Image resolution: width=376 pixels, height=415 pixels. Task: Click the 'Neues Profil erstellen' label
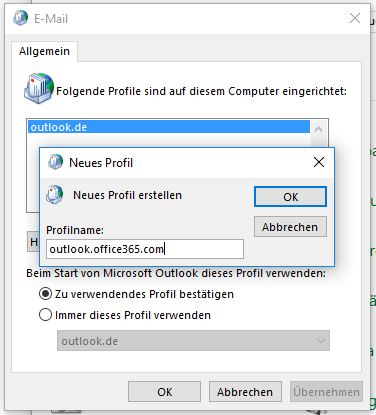[x=127, y=195]
